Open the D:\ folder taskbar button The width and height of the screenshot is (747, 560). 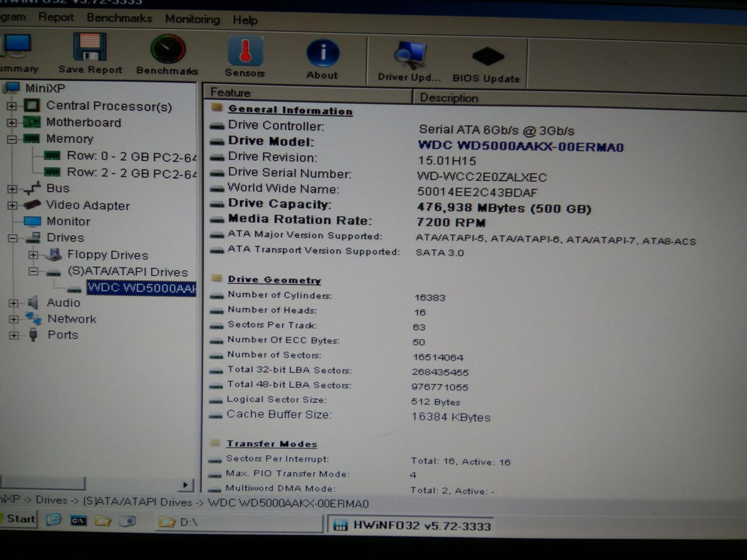coord(239,522)
